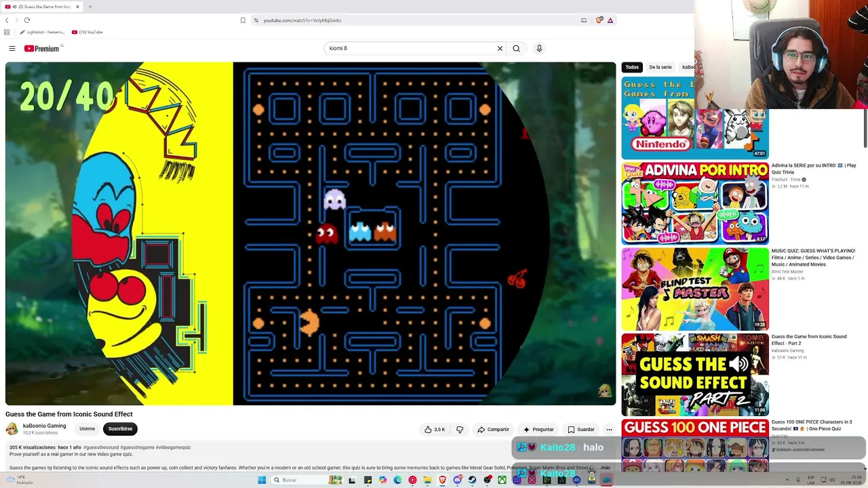Open the Adivina por Intro thumbnail

695,203
